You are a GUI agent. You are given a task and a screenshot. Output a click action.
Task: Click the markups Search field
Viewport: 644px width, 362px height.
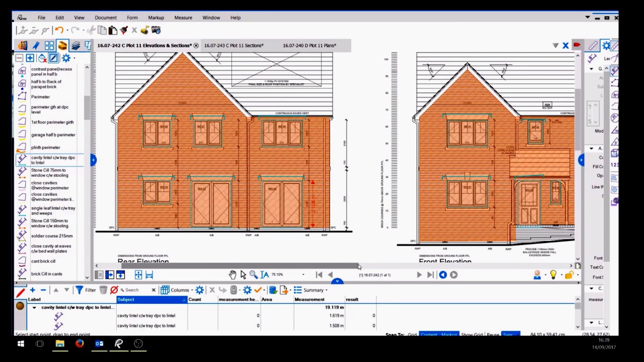(136, 290)
